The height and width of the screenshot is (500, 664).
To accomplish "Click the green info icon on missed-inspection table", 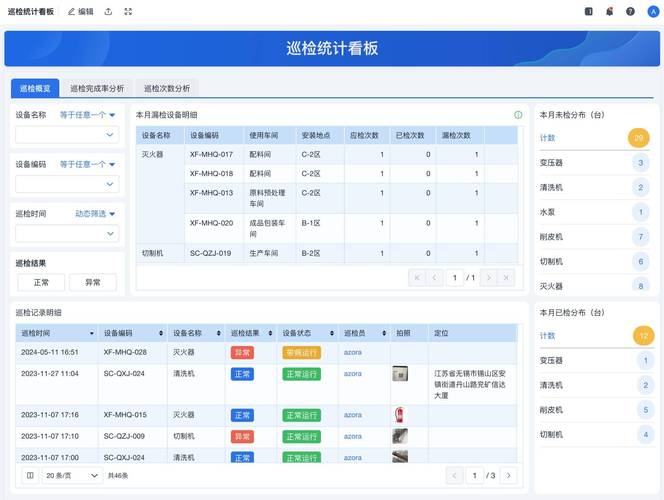I will [x=518, y=115].
